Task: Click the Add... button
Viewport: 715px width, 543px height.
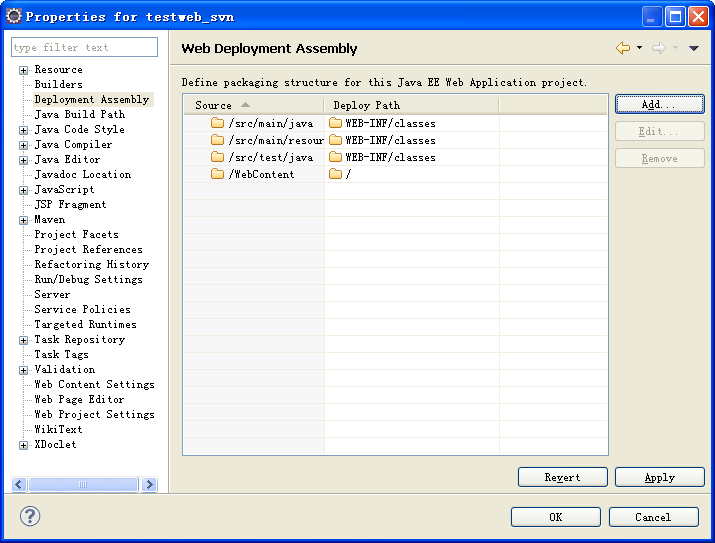Action: 659,104
